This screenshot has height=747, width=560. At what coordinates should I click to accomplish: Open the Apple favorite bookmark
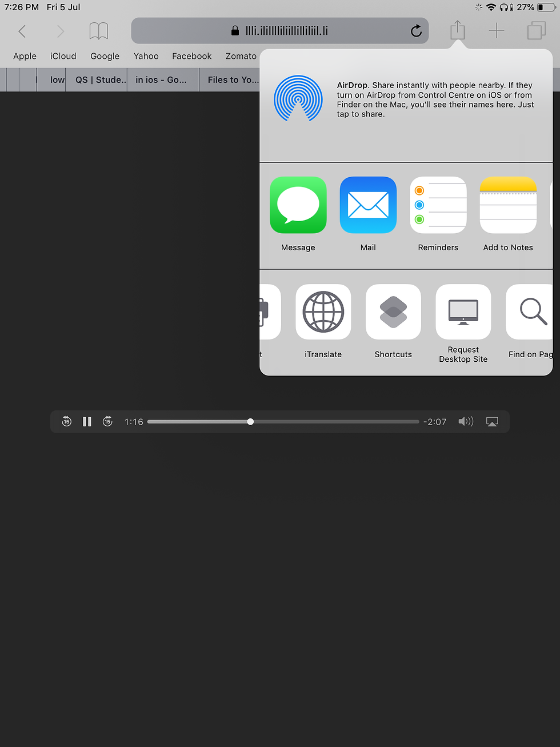25,56
